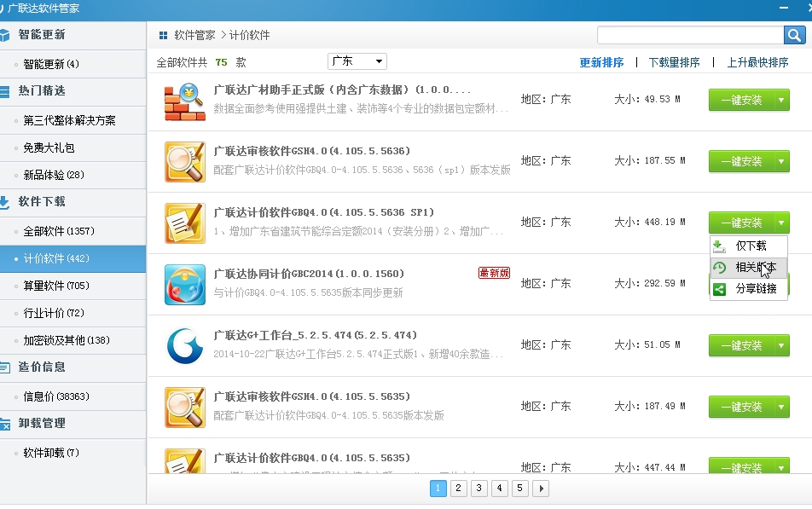Open title 广联达计价软件GBQ4.0 (4.105.5.5636 SP1)
The width and height of the screenshot is (812, 509).
(323, 212)
